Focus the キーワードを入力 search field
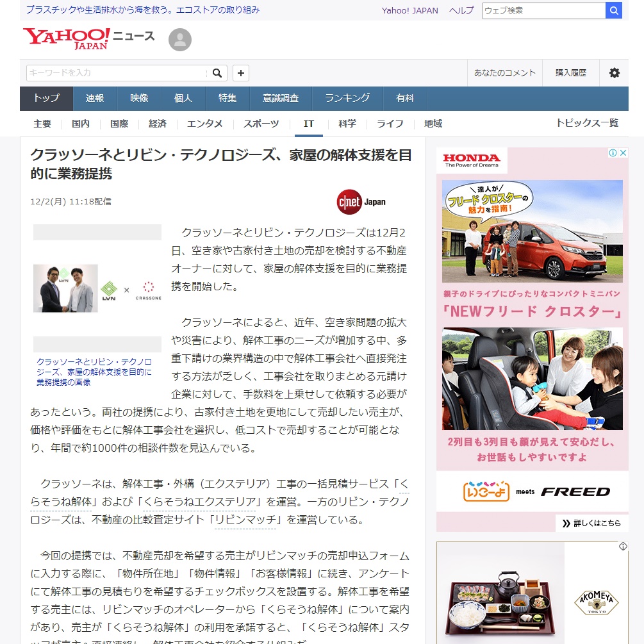The height and width of the screenshot is (644, 644). [x=116, y=73]
